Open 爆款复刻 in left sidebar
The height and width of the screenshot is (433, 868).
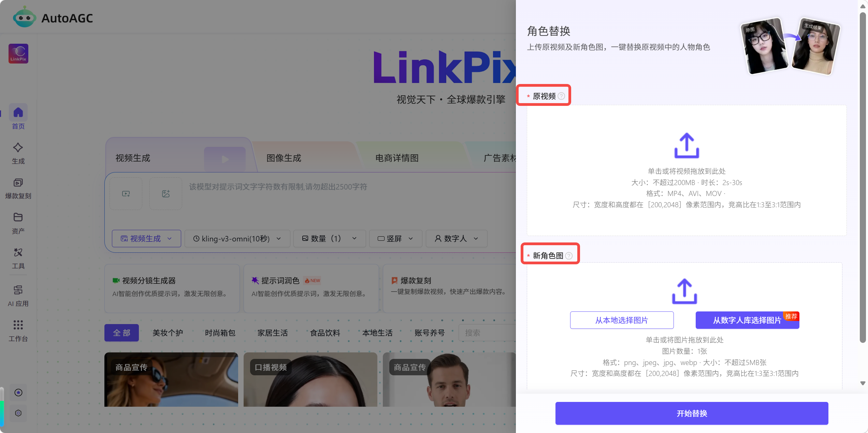pyautogui.click(x=18, y=188)
